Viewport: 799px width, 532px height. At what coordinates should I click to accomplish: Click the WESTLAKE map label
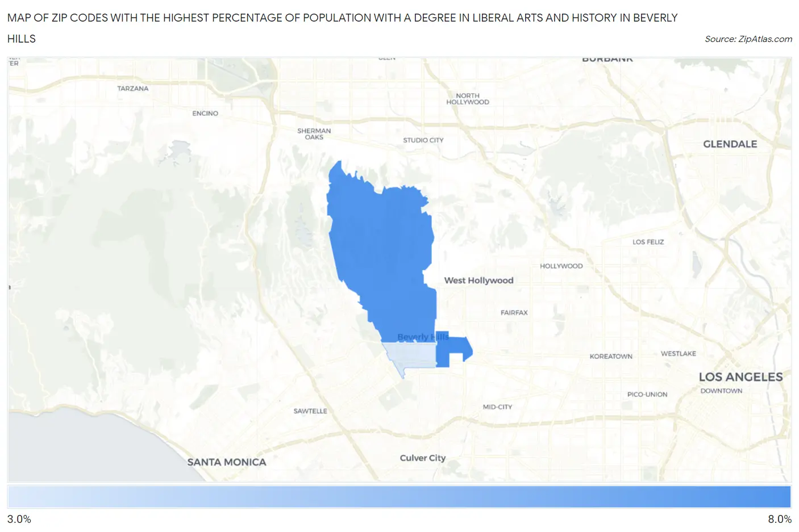point(679,354)
